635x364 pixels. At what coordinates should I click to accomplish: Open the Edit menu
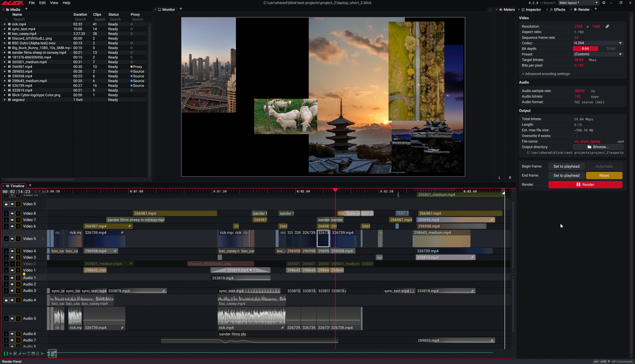(42, 3)
